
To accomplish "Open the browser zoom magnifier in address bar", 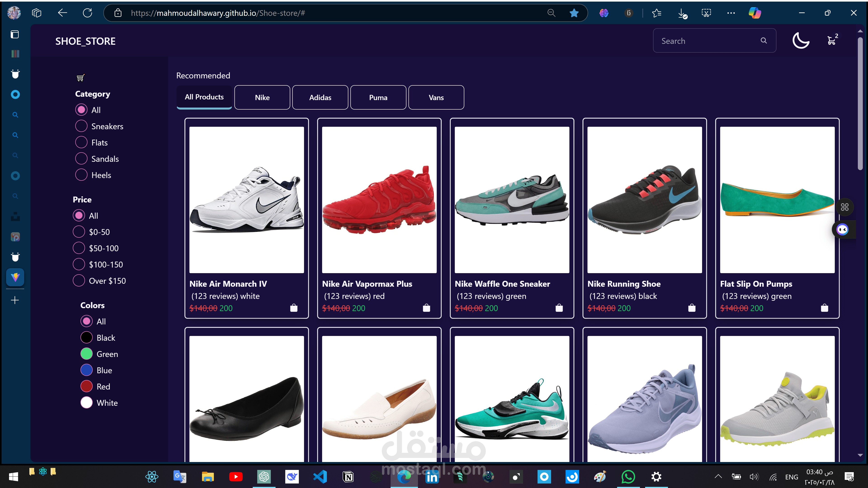I will coord(551,13).
